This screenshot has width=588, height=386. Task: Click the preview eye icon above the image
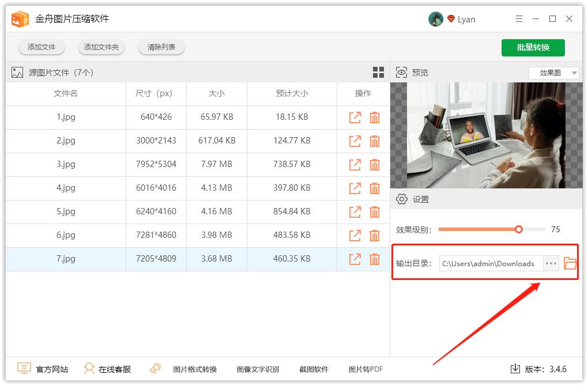(x=401, y=72)
